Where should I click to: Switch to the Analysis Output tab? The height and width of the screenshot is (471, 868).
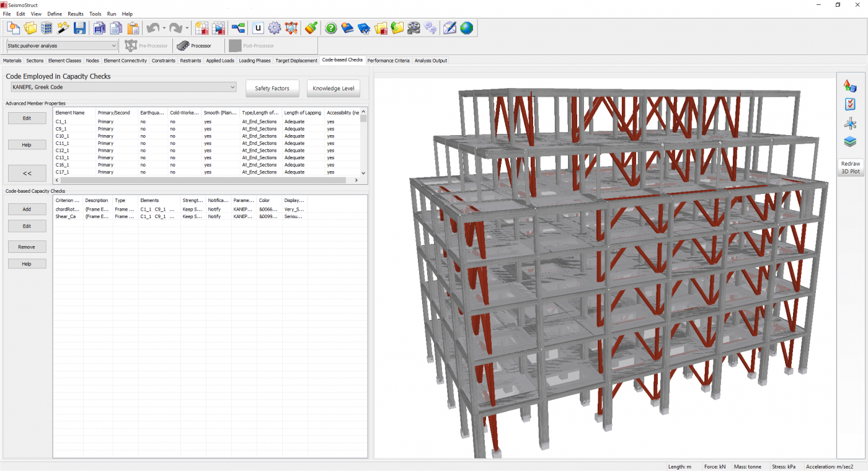[x=430, y=61]
